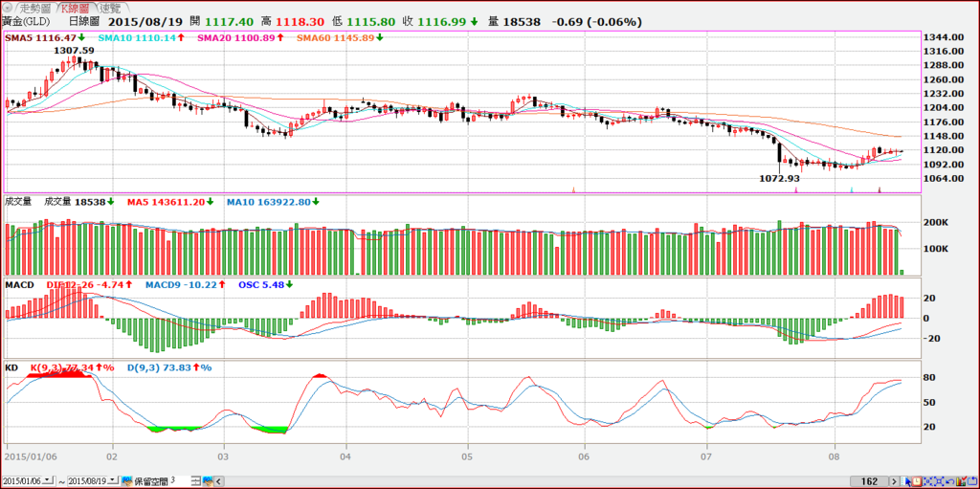Click the export share icon
Viewport: 980px width, 489px height.
[x=972, y=481]
